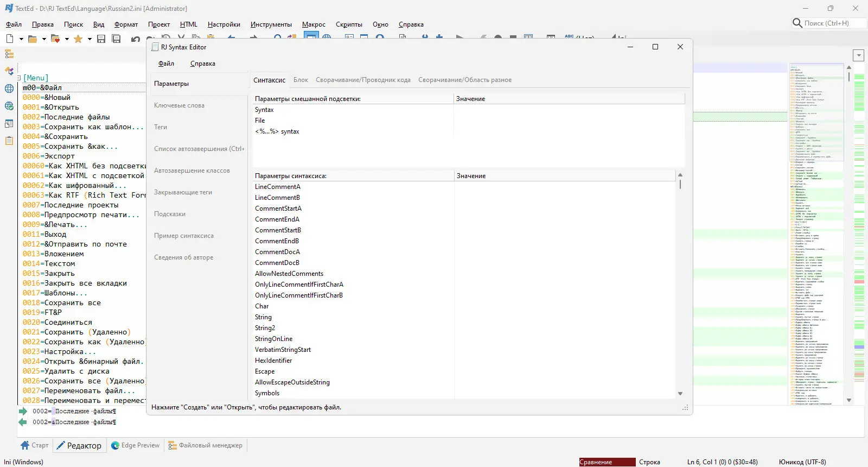Open the HTML menu
The height and width of the screenshot is (467, 868).
(x=189, y=24)
